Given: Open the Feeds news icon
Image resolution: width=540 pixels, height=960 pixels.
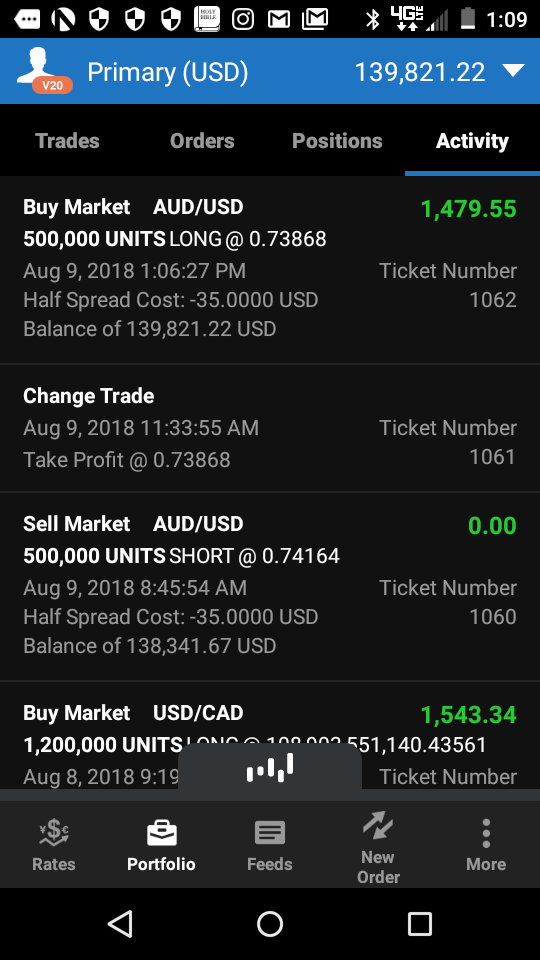Looking at the screenshot, I should 269,833.
